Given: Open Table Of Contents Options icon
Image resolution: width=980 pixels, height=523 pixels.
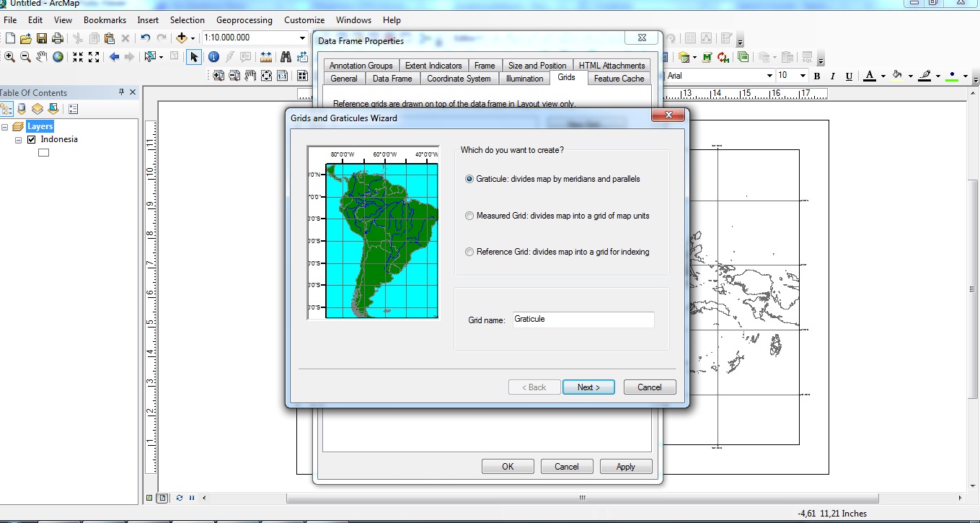Looking at the screenshot, I should click(x=73, y=109).
